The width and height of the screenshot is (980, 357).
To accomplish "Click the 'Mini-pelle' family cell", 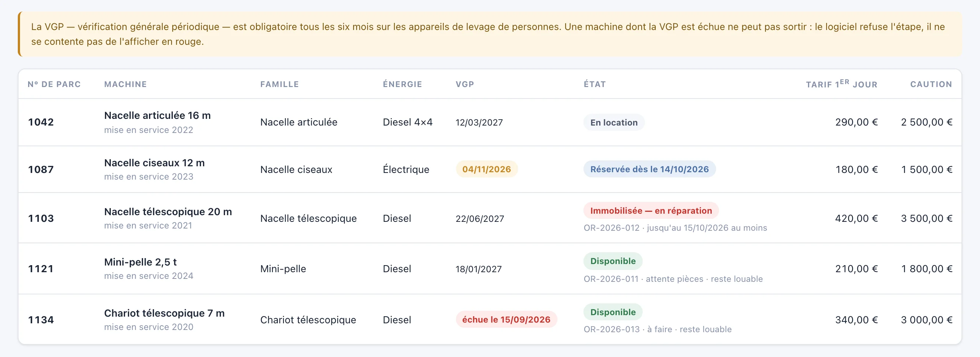I will [283, 269].
